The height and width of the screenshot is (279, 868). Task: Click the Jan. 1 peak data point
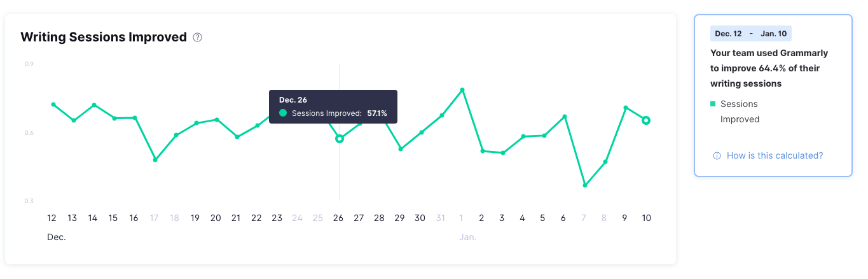point(462,90)
